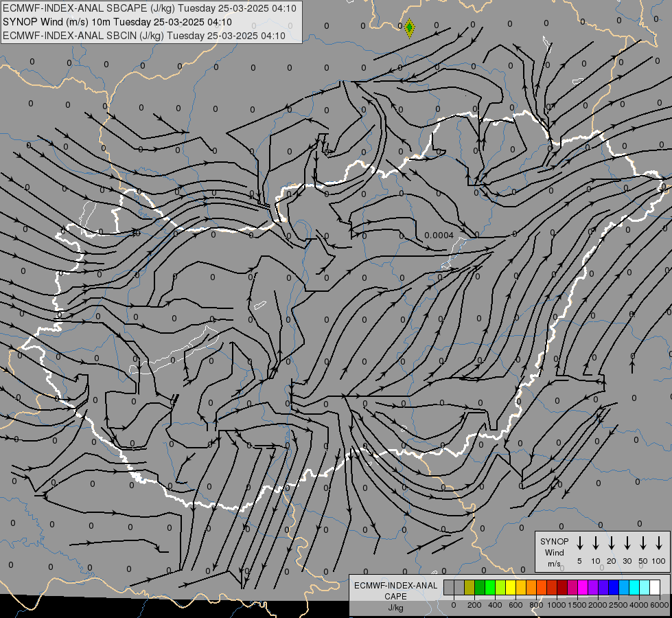Pick the bright cyan swatch before 4000 tick
Screen dimensions: 672x618
pos(634,587)
